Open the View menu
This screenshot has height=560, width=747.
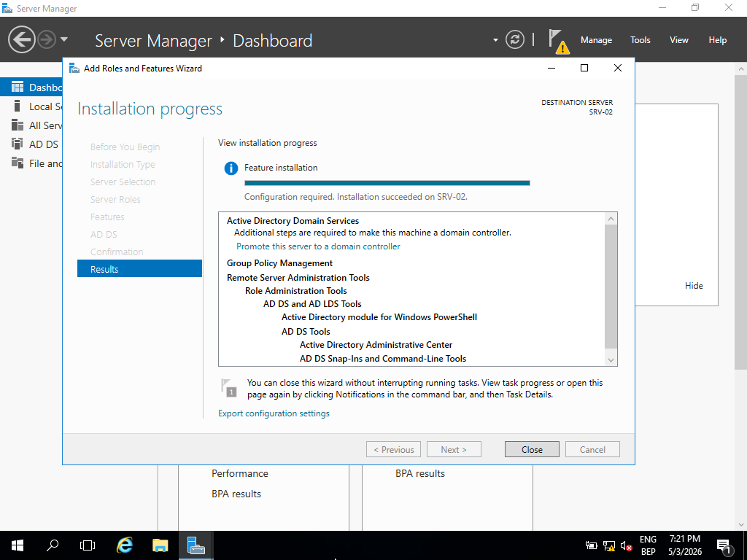678,40
